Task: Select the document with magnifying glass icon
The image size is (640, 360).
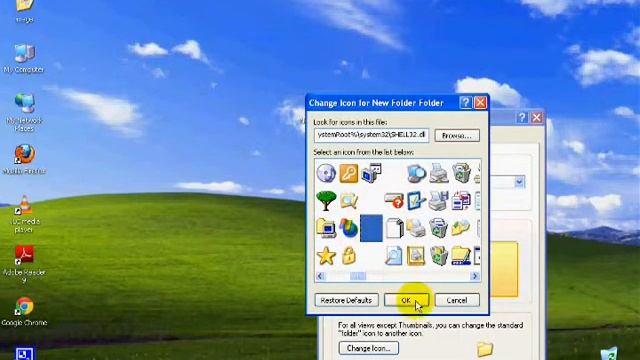Action: [394, 256]
